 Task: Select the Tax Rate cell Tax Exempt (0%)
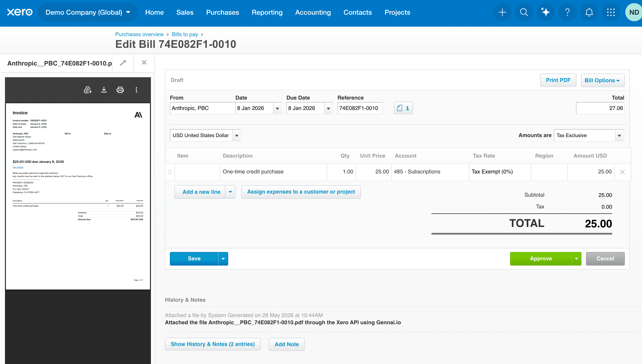[x=500, y=172]
